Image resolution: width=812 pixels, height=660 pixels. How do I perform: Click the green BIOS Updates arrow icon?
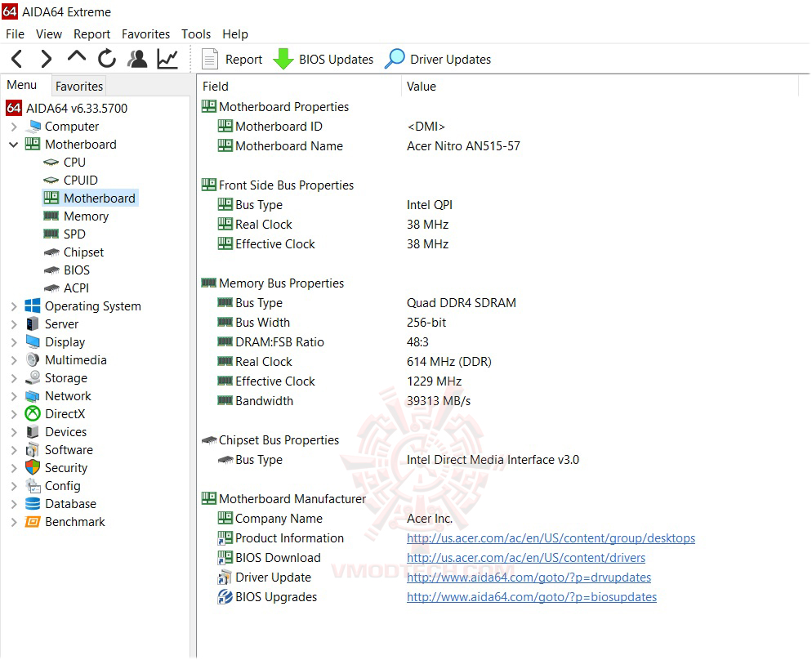pos(283,59)
